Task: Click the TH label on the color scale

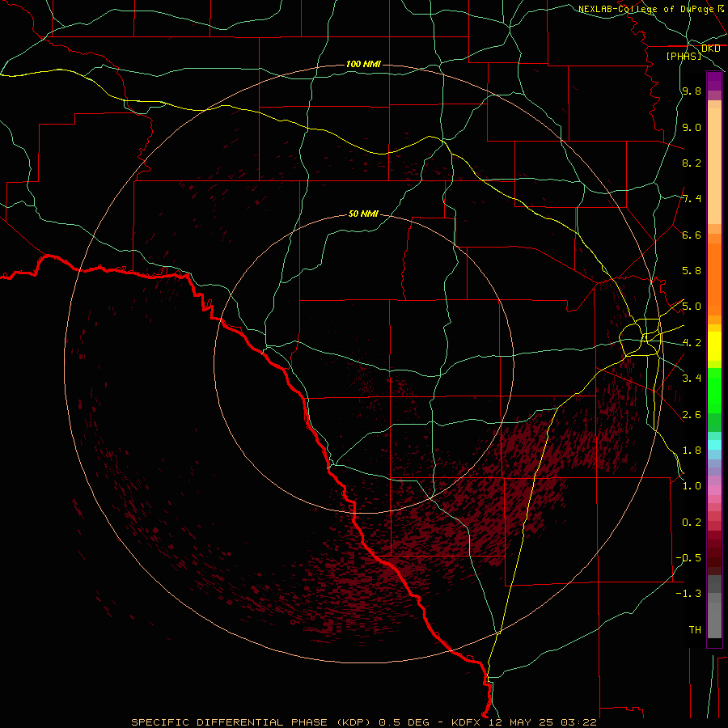Action: coord(695,630)
